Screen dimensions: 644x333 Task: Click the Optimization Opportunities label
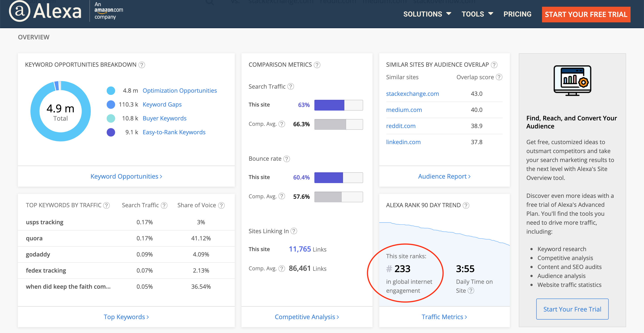pos(180,90)
